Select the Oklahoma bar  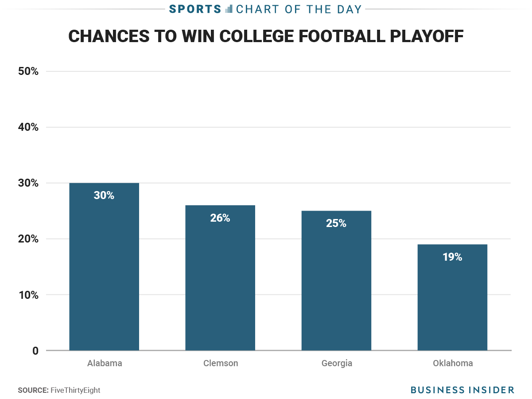pos(452,301)
